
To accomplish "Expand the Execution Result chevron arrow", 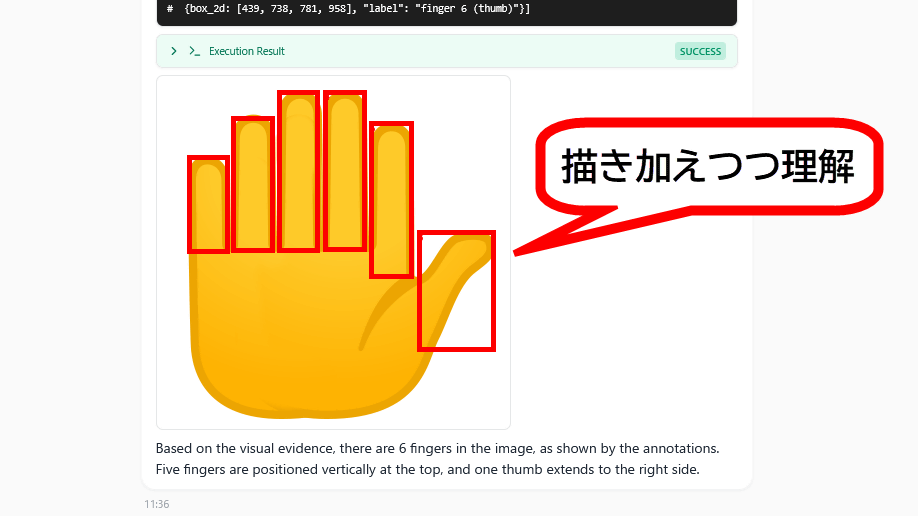I will coord(174,51).
